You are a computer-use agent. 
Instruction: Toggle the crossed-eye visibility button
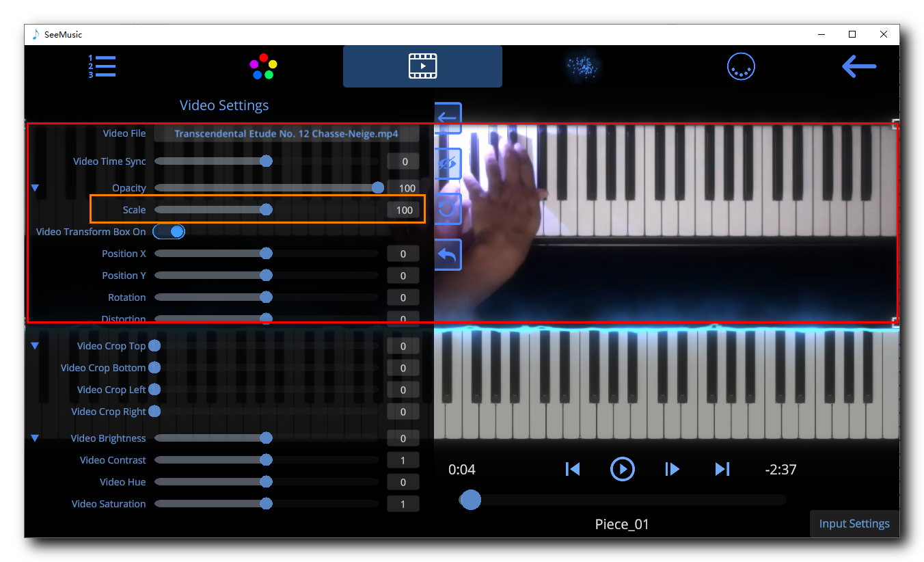[x=448, y=164]
